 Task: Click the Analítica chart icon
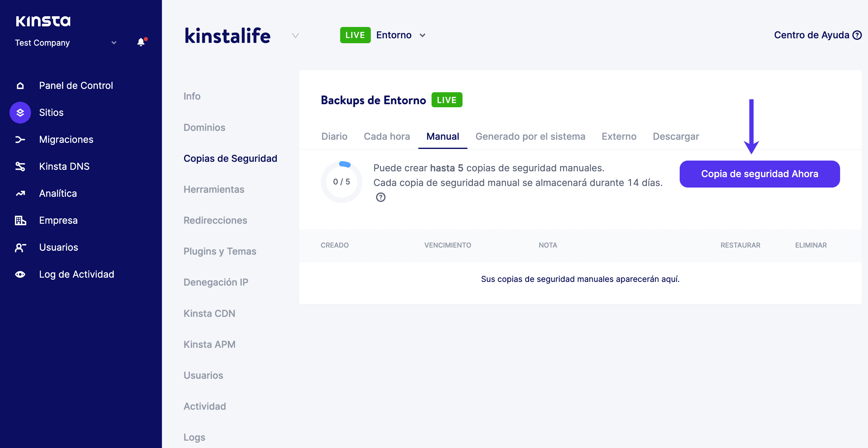click(20, 193)
